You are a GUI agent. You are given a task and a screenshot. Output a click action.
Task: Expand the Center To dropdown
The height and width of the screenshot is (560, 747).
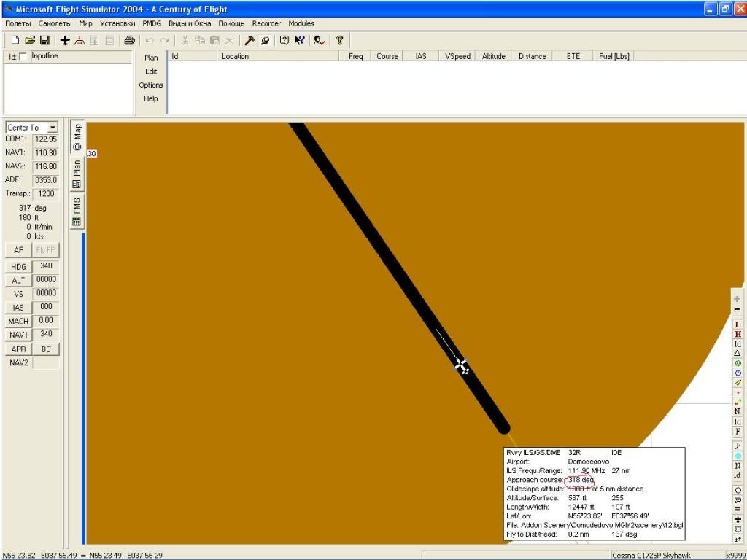tap(53, 128)
